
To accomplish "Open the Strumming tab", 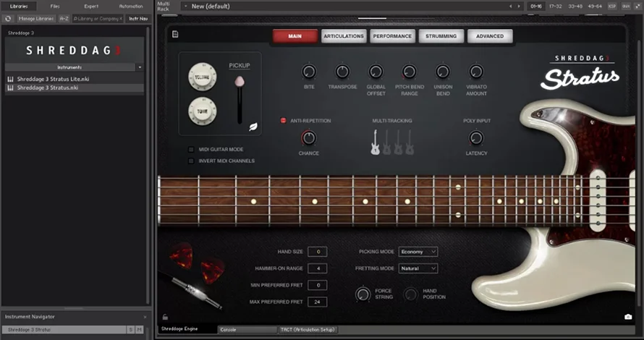I will [x=441, y=36].
